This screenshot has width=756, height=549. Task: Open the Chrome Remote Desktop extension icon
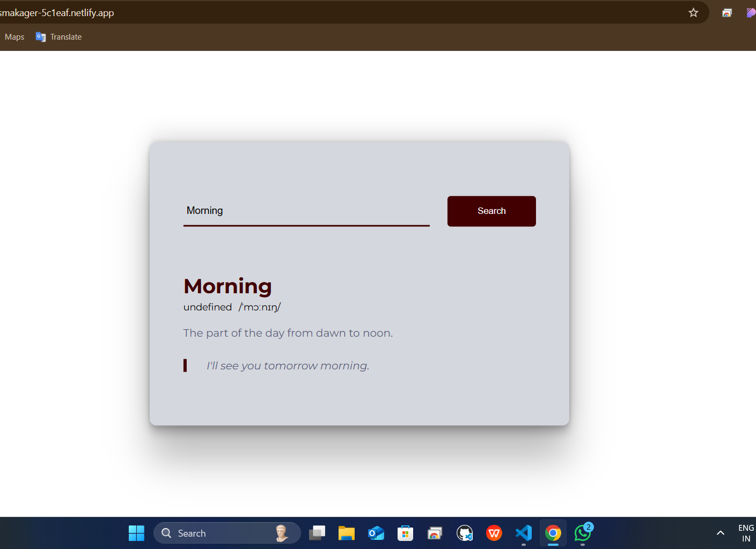[x=727, y=13]
